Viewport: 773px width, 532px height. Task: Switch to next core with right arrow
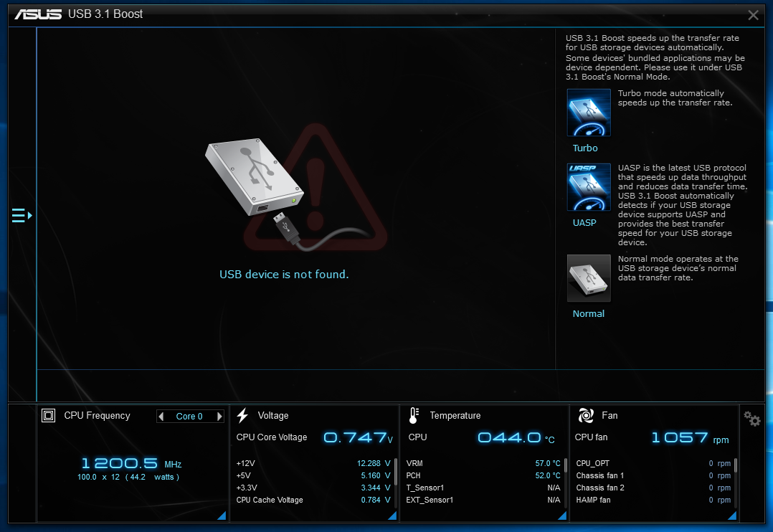(x=219, y=416)
